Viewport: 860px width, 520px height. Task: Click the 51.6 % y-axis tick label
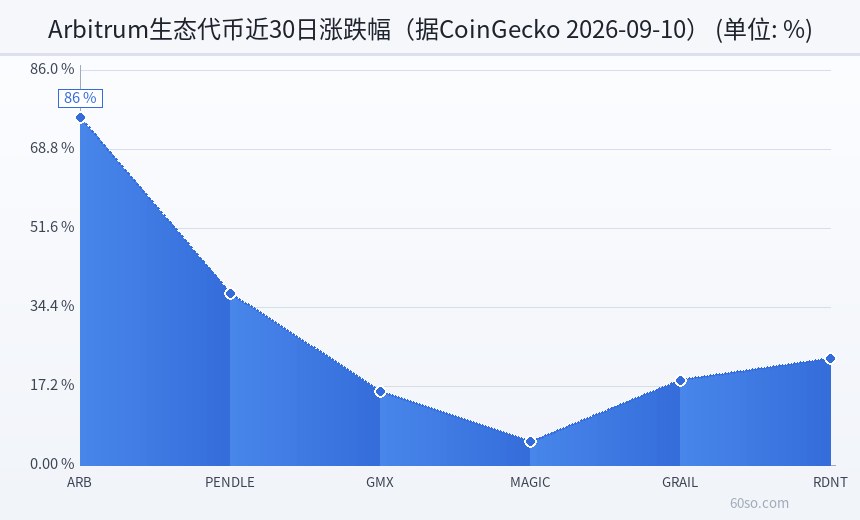(52, 227)
